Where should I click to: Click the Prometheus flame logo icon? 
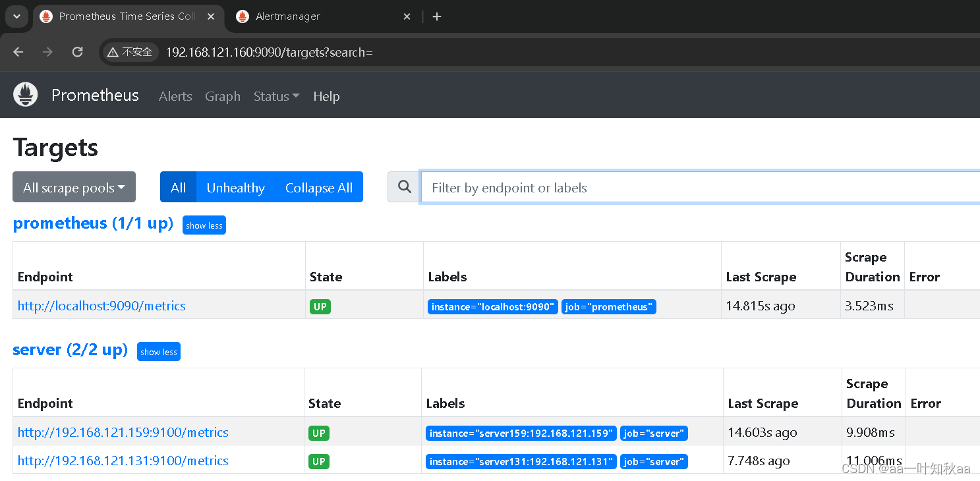26,96
